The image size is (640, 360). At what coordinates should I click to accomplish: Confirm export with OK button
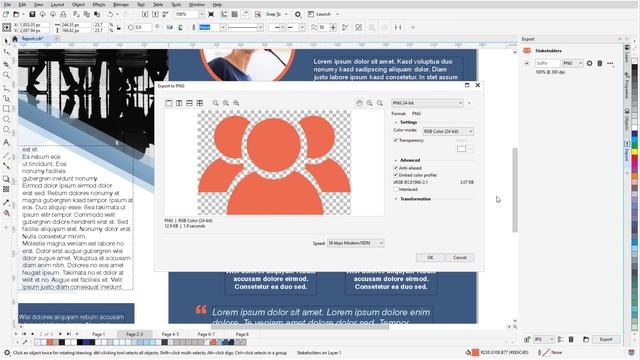[x=430, y=258]
